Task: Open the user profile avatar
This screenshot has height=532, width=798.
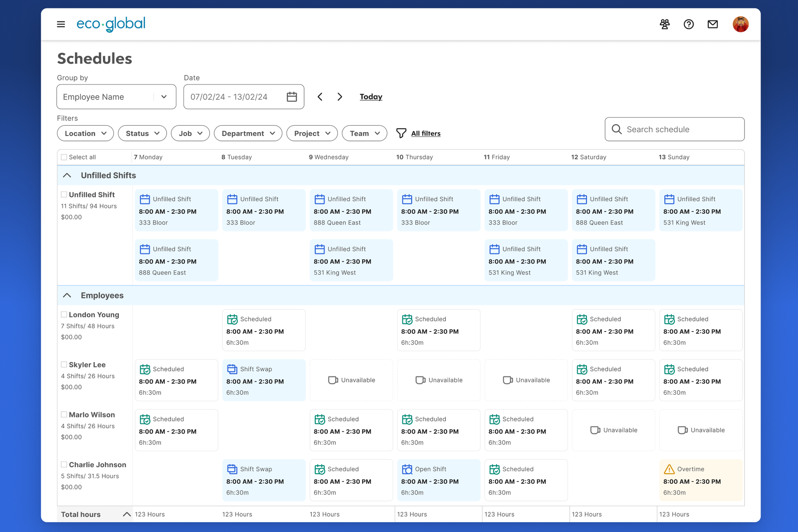Action: [740, 24]
